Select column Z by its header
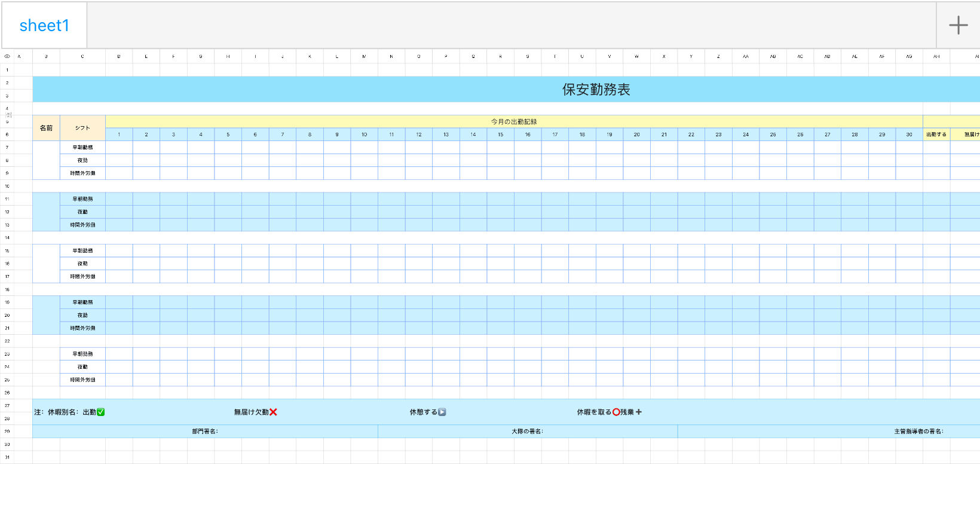This screenshot has height=529, width=980. (718, 56)
